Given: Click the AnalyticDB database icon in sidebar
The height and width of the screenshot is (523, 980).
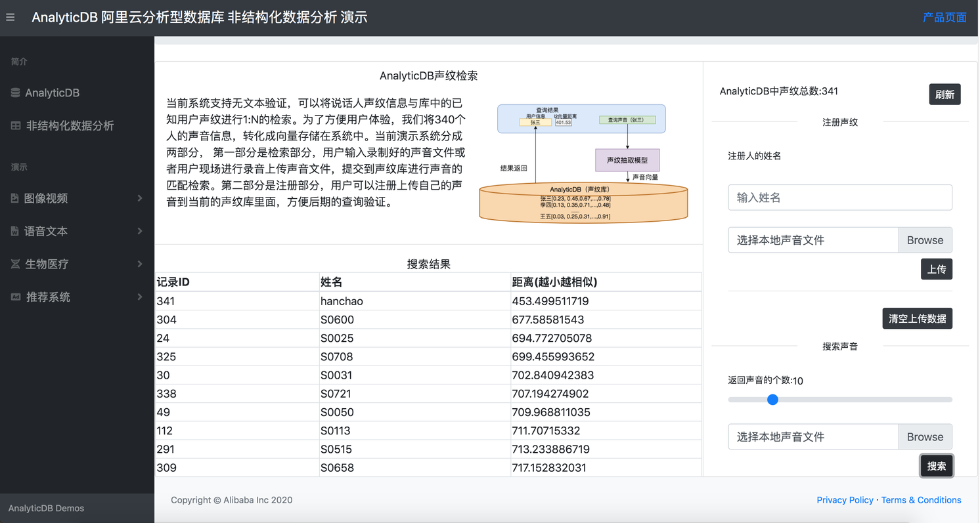Looking at the screenshot, I should click(x=15, y=93).
